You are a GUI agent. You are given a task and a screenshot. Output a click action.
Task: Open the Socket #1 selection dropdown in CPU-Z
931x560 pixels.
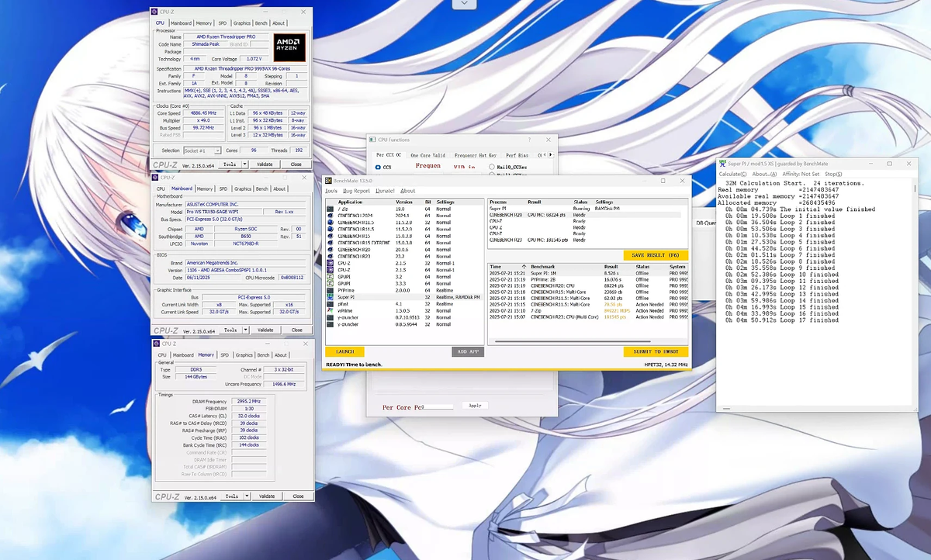pos(202,150)
